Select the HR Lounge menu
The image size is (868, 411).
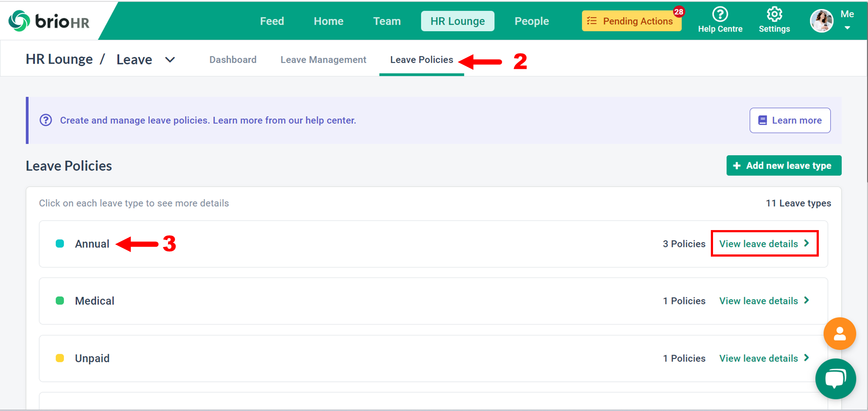[x=458, y=21]
